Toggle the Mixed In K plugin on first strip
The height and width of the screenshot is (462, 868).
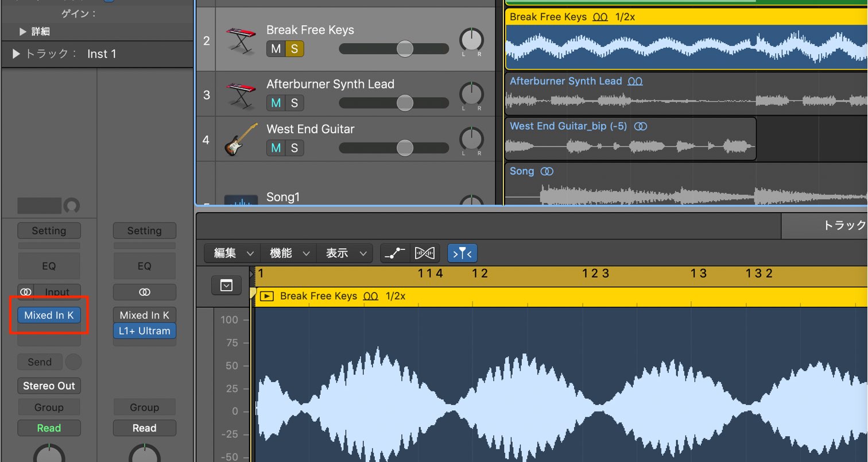point(49,315)
